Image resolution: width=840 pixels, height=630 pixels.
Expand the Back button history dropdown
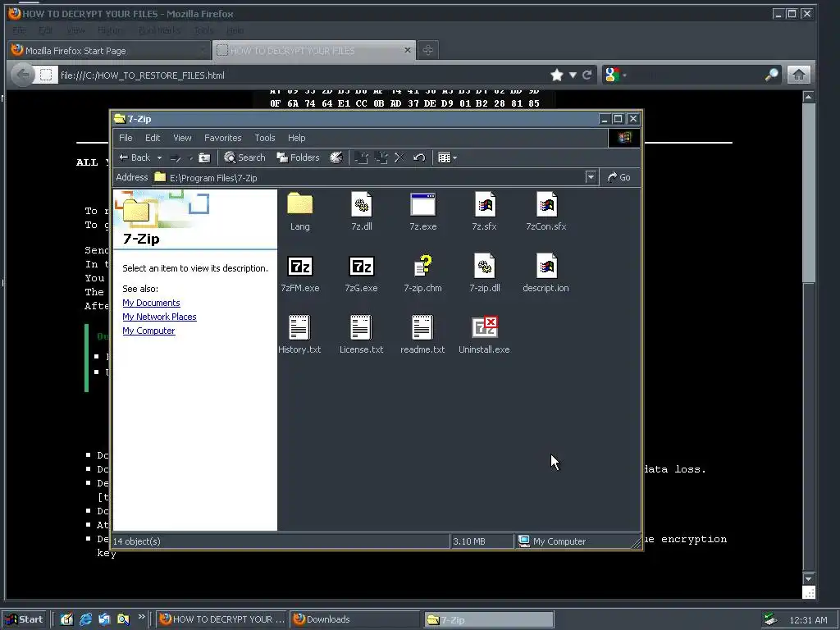click(x=159, y=158)
